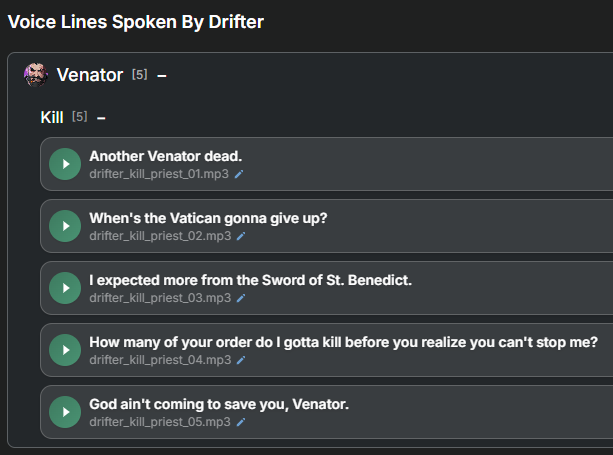Image resolution: width=613 pixels, height=455 pixels.
Task: Play the "How many of your order" line
Action: [x=65, y=350]
